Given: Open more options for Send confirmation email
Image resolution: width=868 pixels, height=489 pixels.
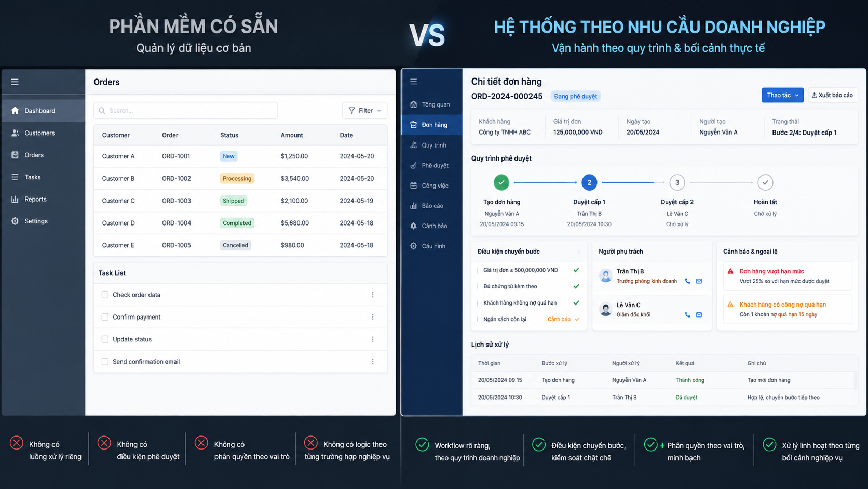Looking at the screenshot, I should (373, 362).
